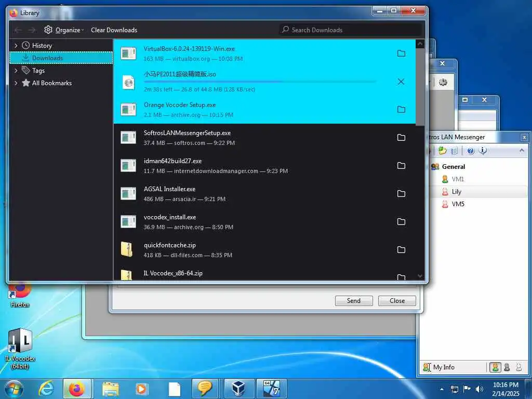Click the Organize gear icon
The width and height of the screenshot is (532, 399).
[x=48, y=30]
